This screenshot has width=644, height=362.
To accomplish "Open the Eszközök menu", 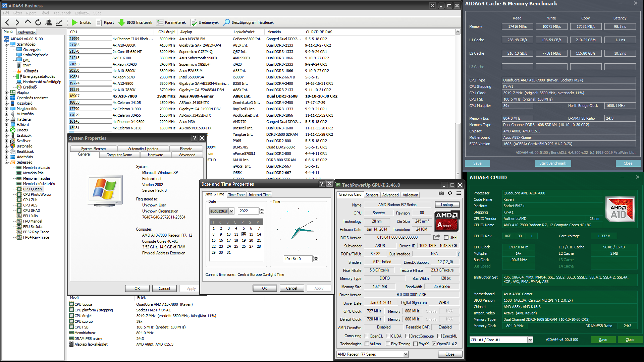I will click(82, 13).
